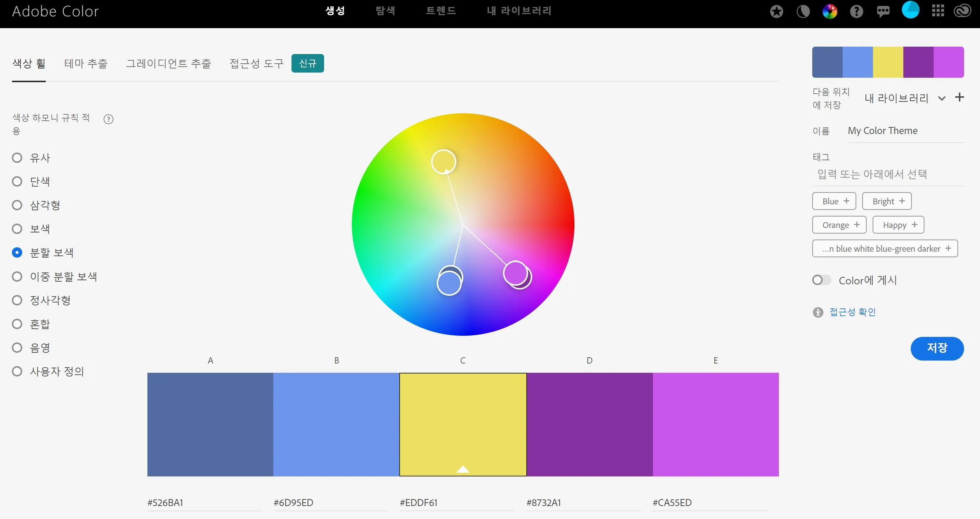Open the 탐색 menu item
The width and height of the screenshot is (980, 519).
click(385, 11)
